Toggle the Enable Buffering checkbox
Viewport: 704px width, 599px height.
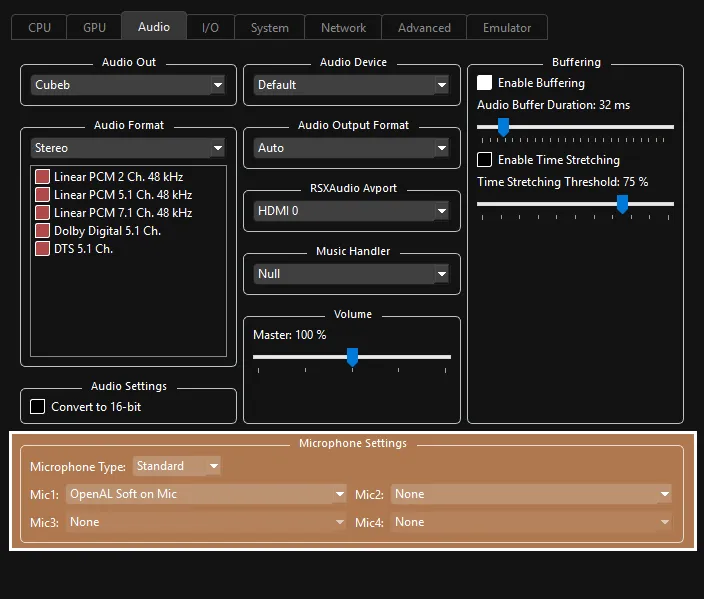click(x=484, y=83)
